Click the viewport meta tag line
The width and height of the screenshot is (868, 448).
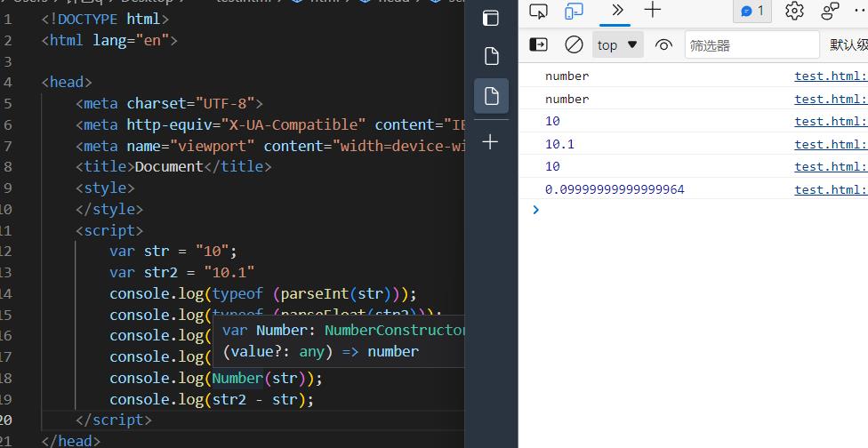[270, 146]
